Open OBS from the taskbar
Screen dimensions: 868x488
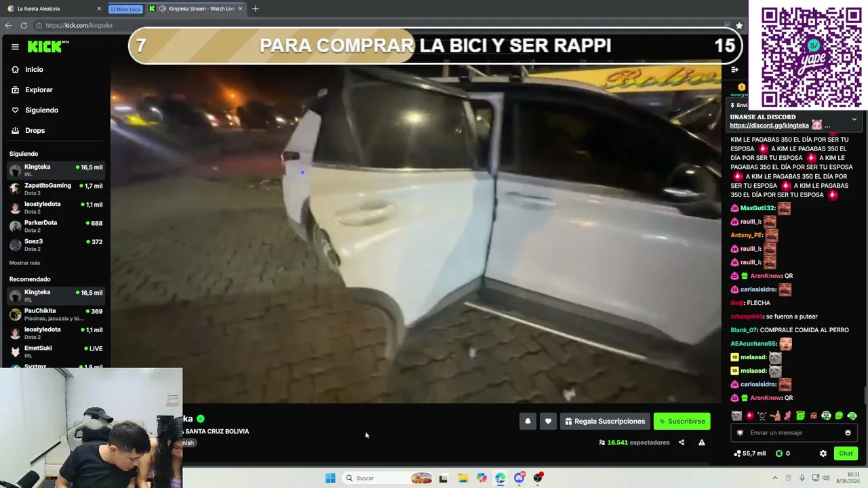pos(538,478)
